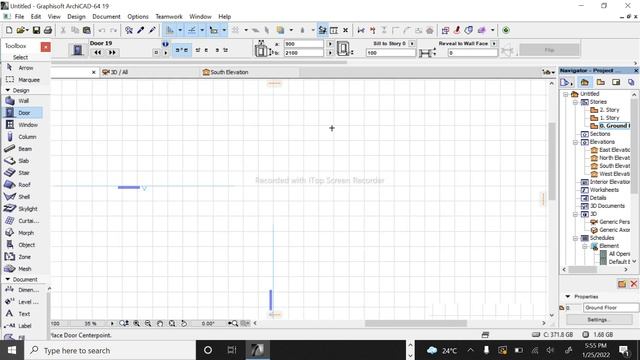
Task: Select the Arrow tool
Action: click(x=22, y=67)
